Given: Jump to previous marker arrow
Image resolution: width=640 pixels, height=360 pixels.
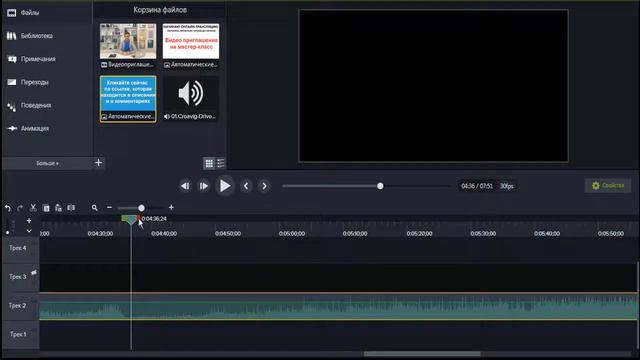Looking at the screenshot, I should point(246,186).
